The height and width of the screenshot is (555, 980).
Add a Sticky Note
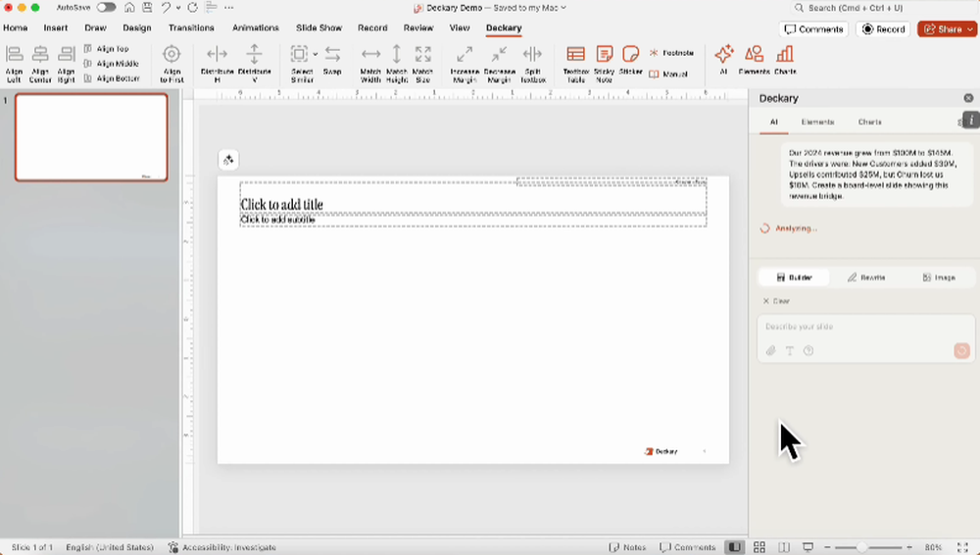[605, 63]
